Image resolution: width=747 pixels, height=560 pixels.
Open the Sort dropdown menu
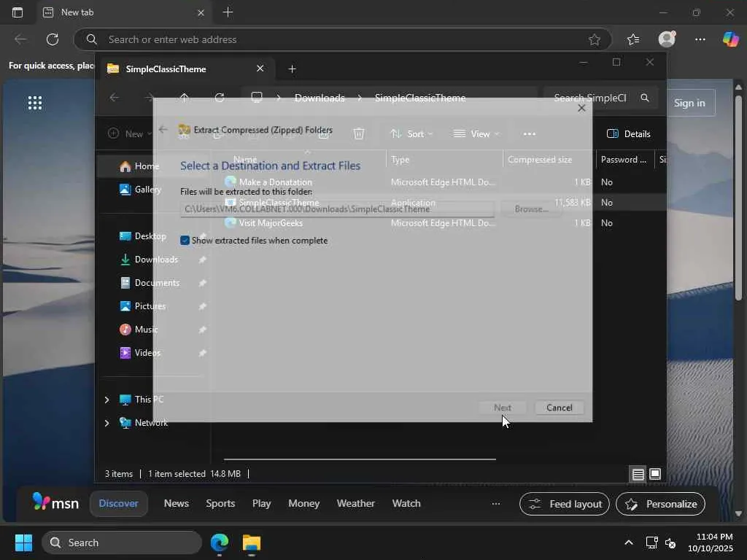(x=411, y=133)
